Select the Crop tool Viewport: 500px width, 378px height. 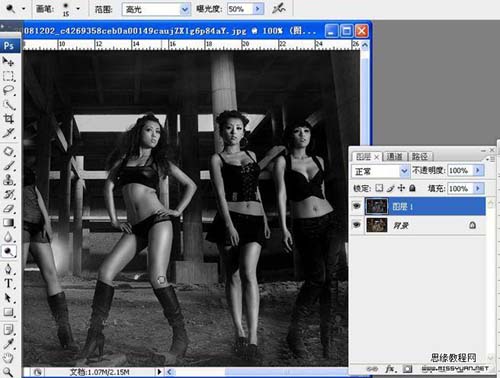(8, 119)
